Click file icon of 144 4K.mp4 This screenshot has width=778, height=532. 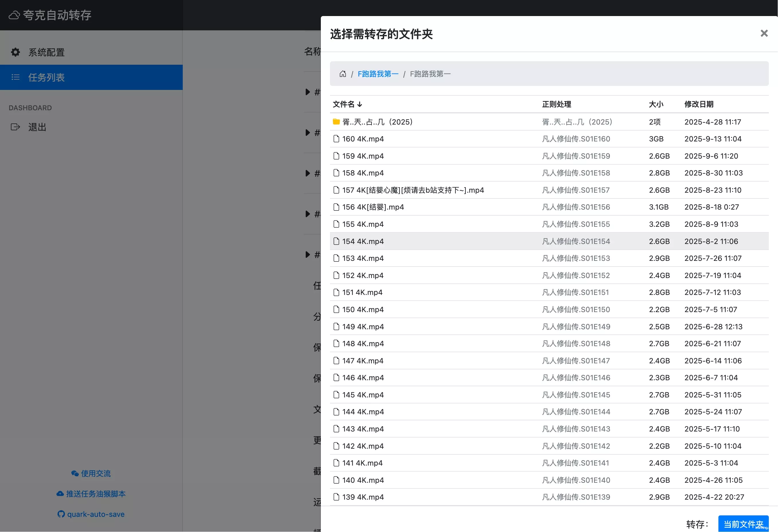(x=336, y=411)
